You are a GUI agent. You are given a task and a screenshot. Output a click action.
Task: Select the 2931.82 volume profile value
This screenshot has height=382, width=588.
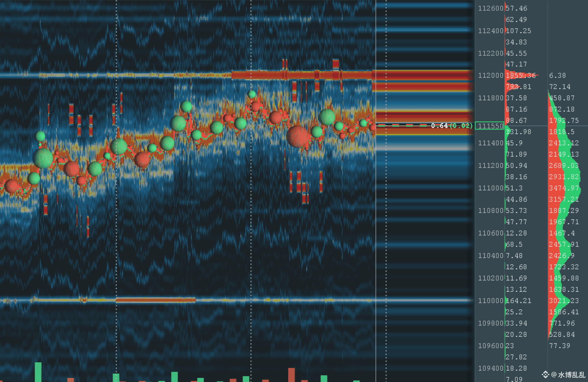[564, 177]
